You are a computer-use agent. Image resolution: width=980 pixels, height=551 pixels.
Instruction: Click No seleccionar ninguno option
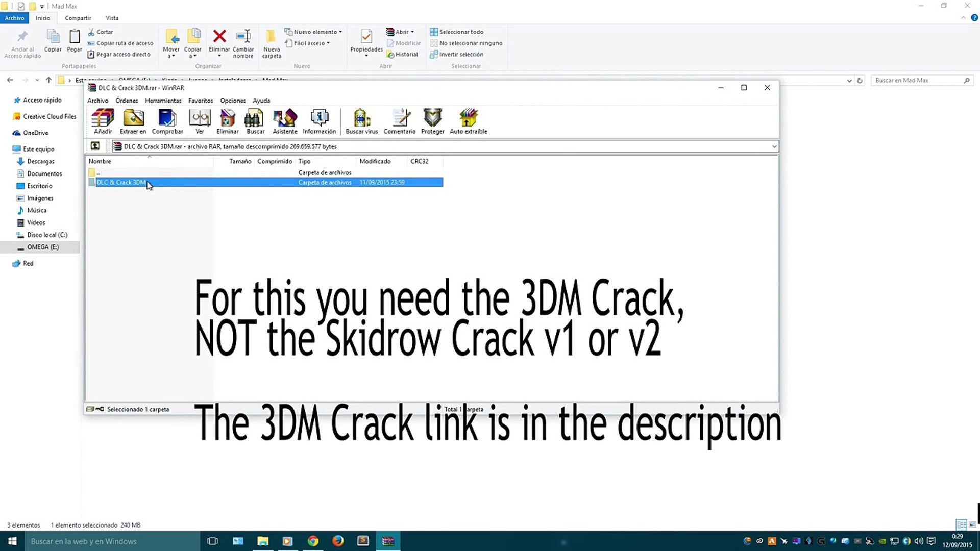click(x=467, y=43)
